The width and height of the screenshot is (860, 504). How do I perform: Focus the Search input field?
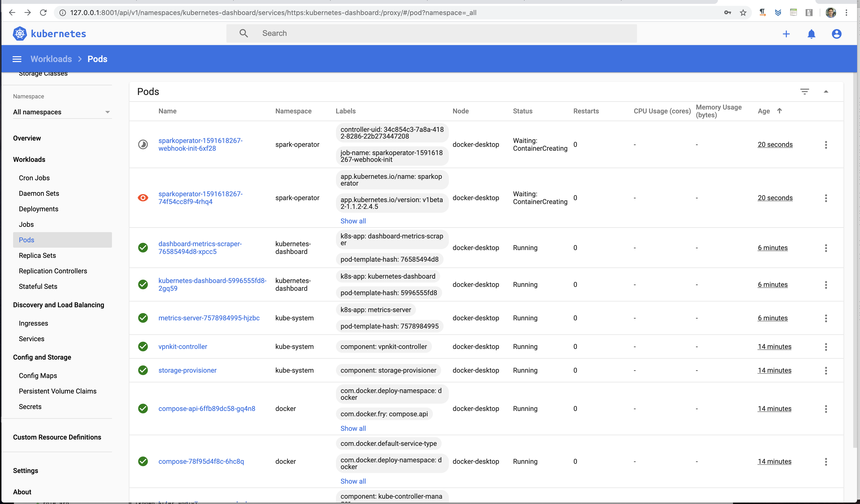444,33
